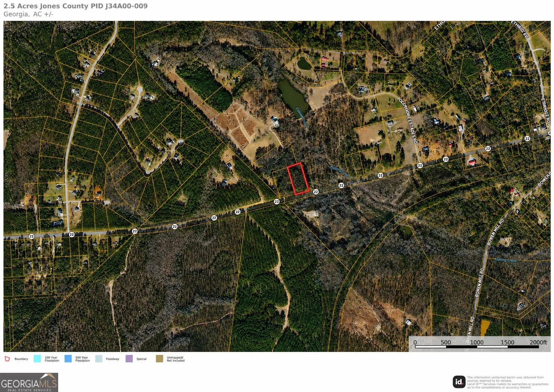The height and width of the screenshot is (392, 554).
Task: Click the 'Georgia, AC +/-' subtitle text
Action: pyautogui.click(x=28, y=14)
